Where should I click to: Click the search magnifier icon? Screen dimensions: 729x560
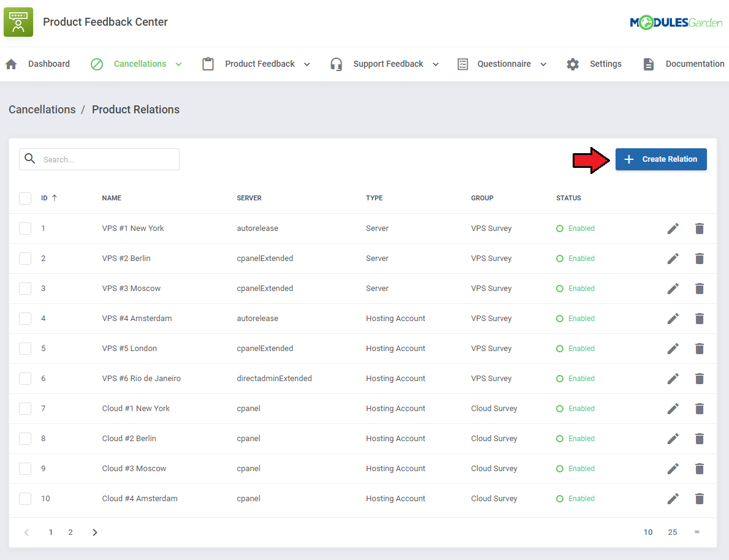pos(30,159)
